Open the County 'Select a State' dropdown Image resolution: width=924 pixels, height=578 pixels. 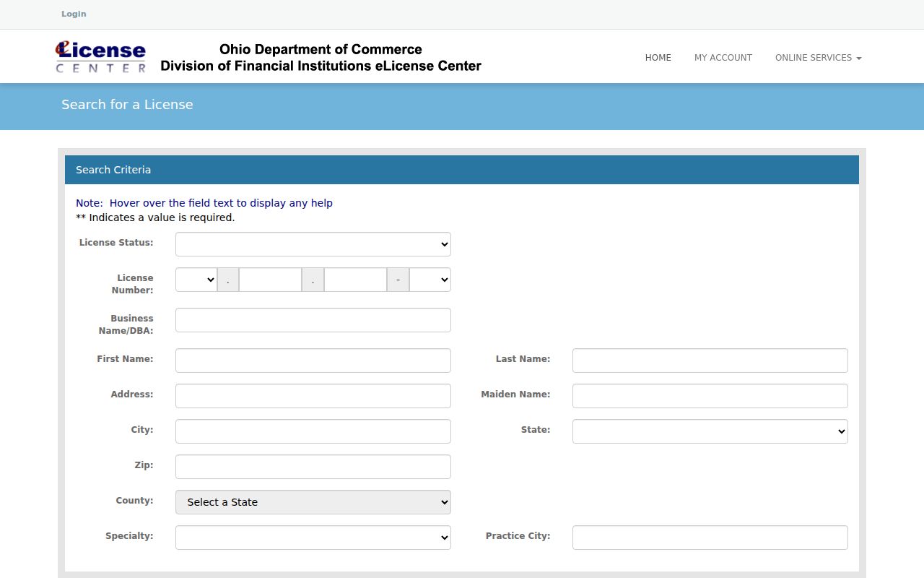313,502
